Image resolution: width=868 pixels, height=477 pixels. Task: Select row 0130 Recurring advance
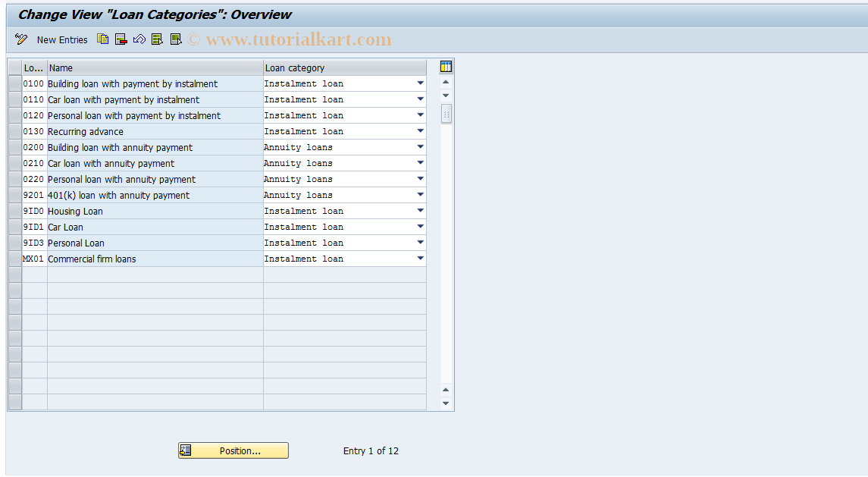tap(15, 132)
